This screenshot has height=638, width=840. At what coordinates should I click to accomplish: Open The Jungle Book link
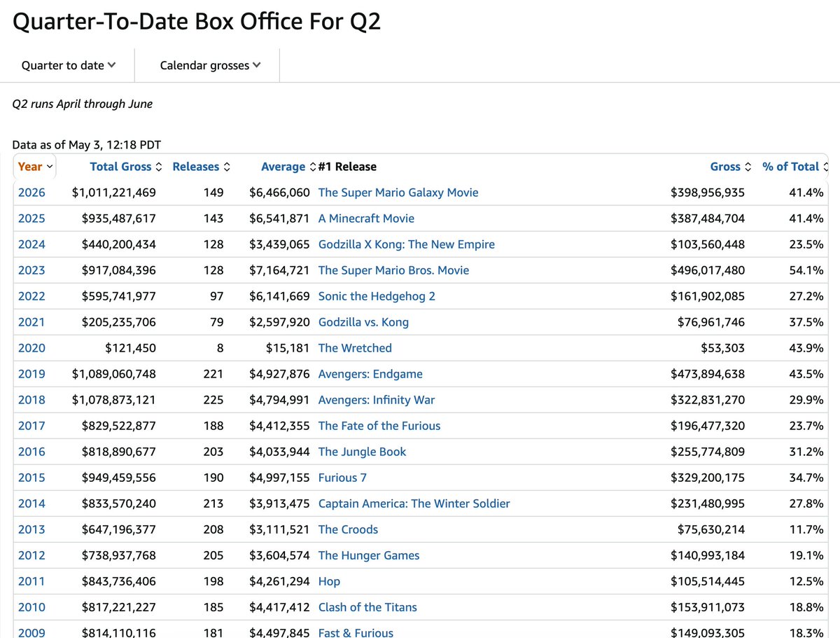tap(362, 452)
